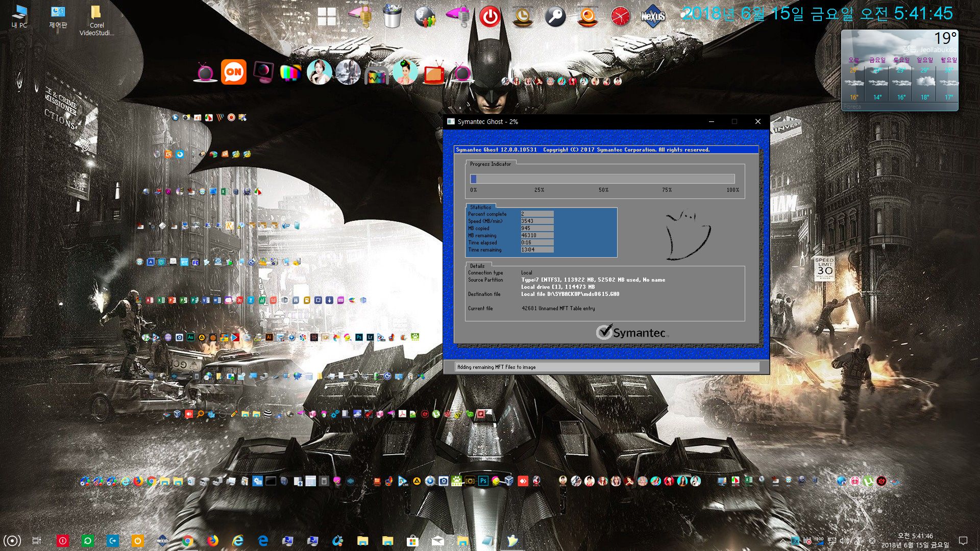Open the weather widget showing 19°
Image resolution: width=980 pixels, height=551 pixels.
click(899, 70)
